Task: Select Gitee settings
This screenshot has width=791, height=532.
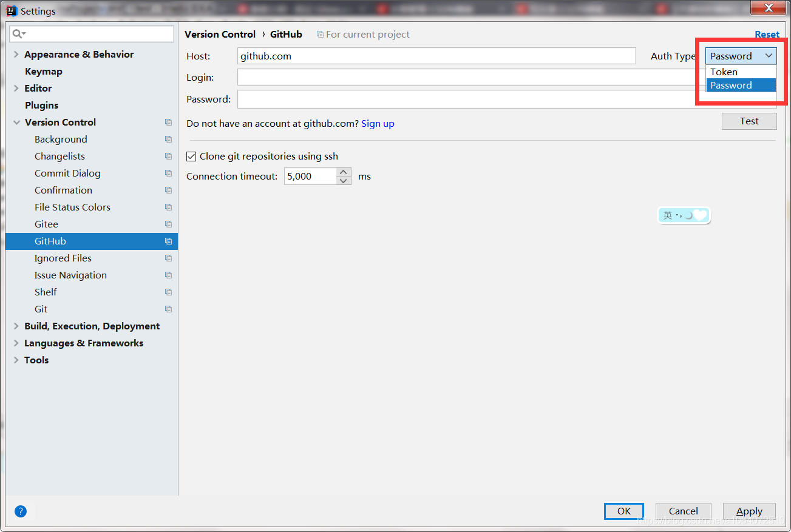Action: click(46, 224)
